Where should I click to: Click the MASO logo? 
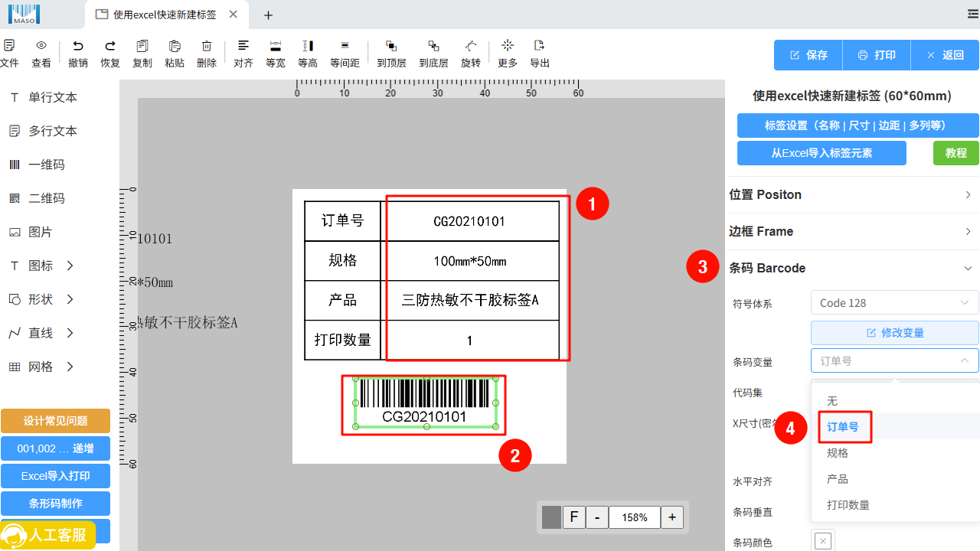23,14
